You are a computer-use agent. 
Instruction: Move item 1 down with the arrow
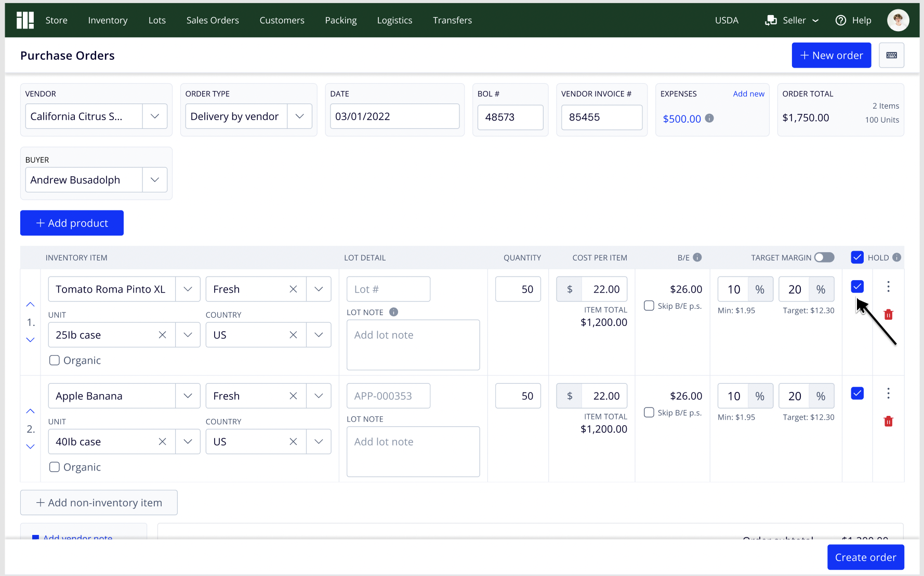click(31, 340)
